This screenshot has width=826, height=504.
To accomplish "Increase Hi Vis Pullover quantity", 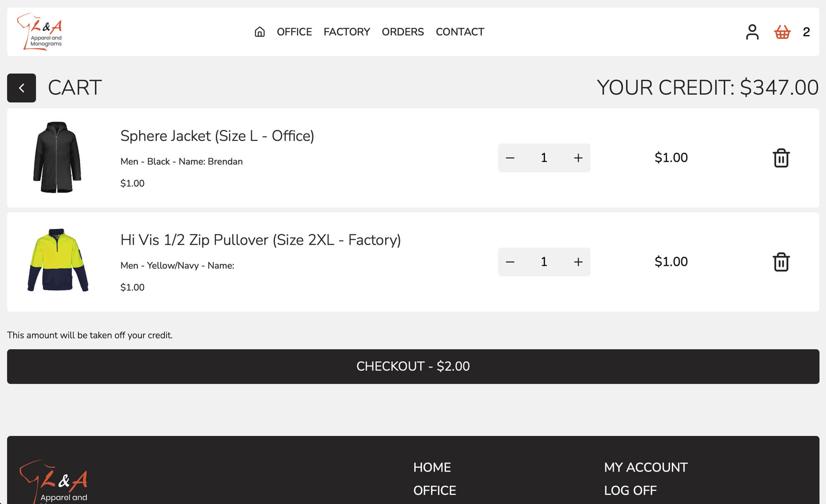I will click(x=578, y=262).
